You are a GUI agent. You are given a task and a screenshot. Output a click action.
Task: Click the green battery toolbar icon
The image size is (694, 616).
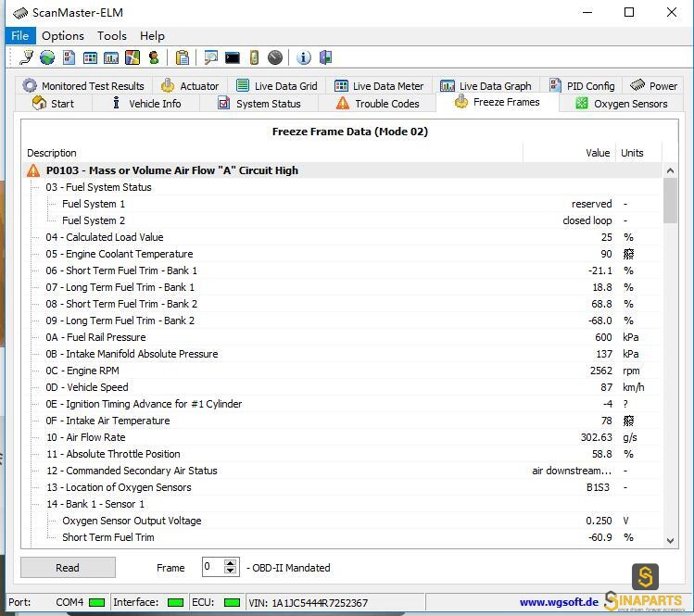(254, 57)
